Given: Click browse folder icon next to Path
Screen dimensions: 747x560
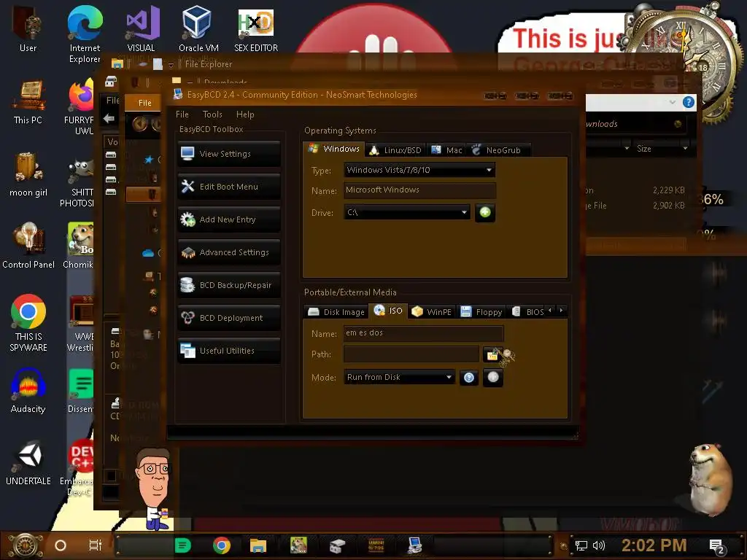Looking at the screenshot, I should [x=492, y=355].
